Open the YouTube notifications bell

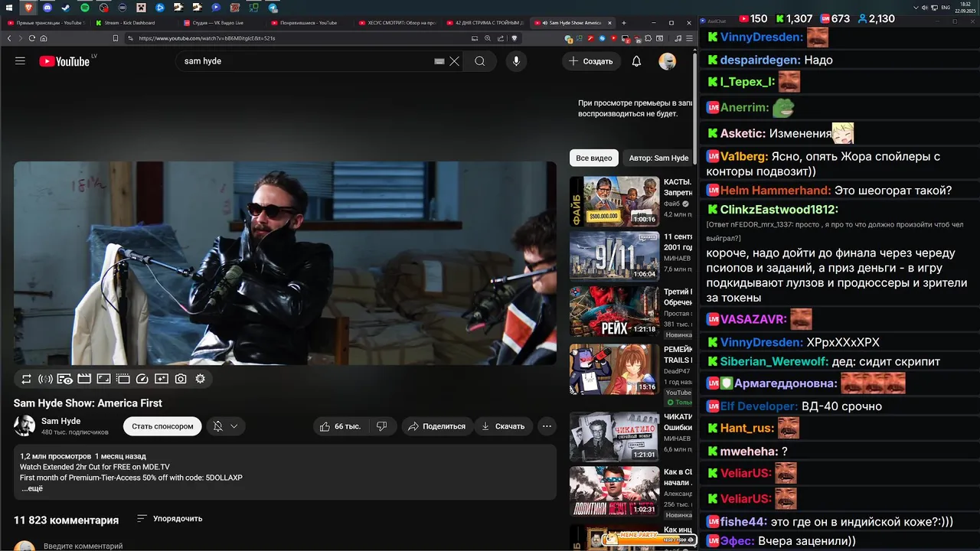[x=636, y=61]
